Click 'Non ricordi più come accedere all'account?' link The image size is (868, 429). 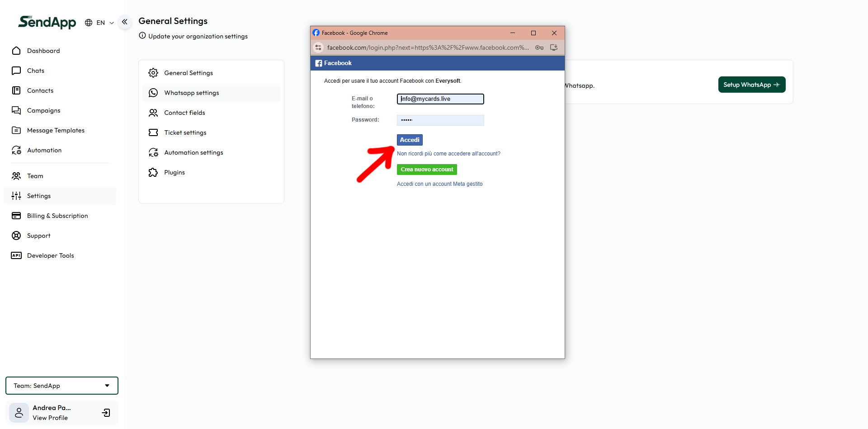[448, 154]
